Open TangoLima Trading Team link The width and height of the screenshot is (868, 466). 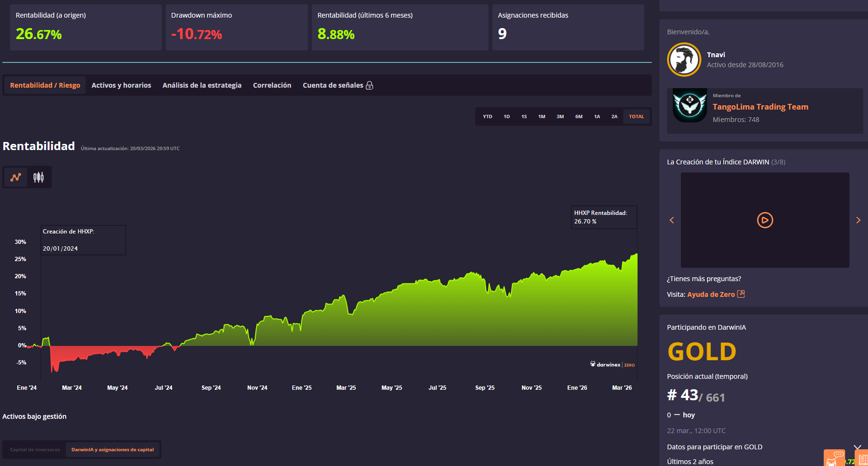click(760, 107)
